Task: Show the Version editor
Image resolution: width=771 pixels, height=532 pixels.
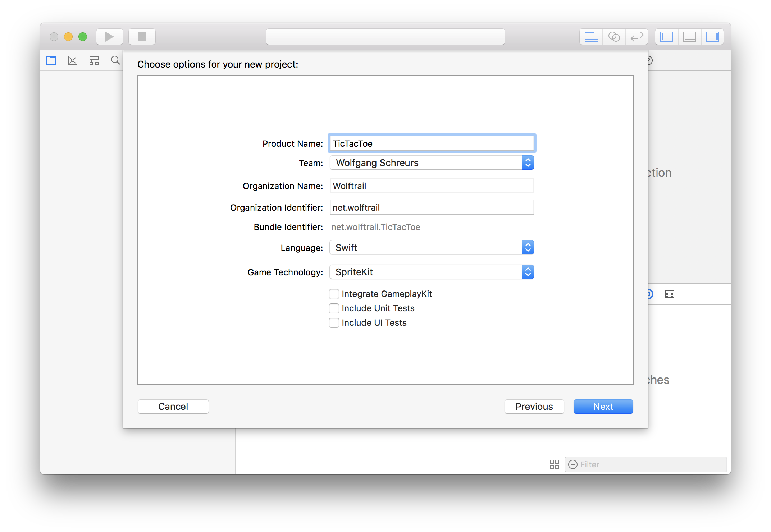Action: click(637, 37)
